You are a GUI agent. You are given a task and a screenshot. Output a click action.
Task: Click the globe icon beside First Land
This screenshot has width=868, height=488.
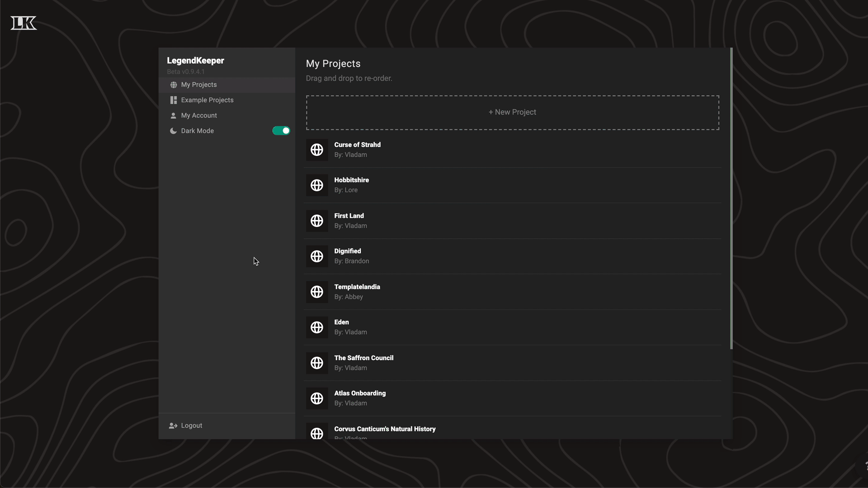point(317,221)
